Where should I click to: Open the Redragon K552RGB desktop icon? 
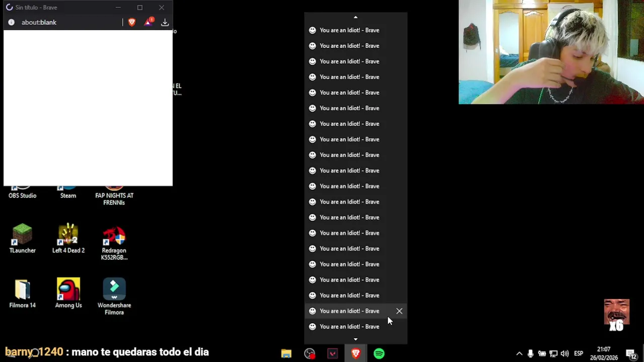[x=114, y=243]
